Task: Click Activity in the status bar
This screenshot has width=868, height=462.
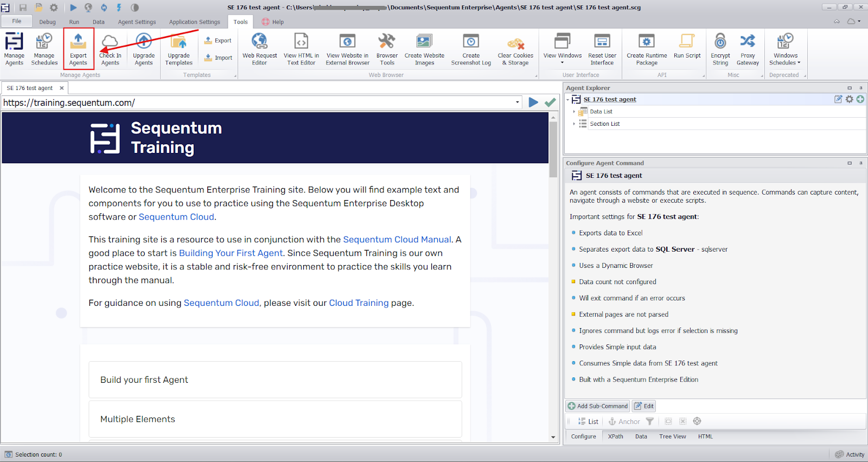Action: 850,454
